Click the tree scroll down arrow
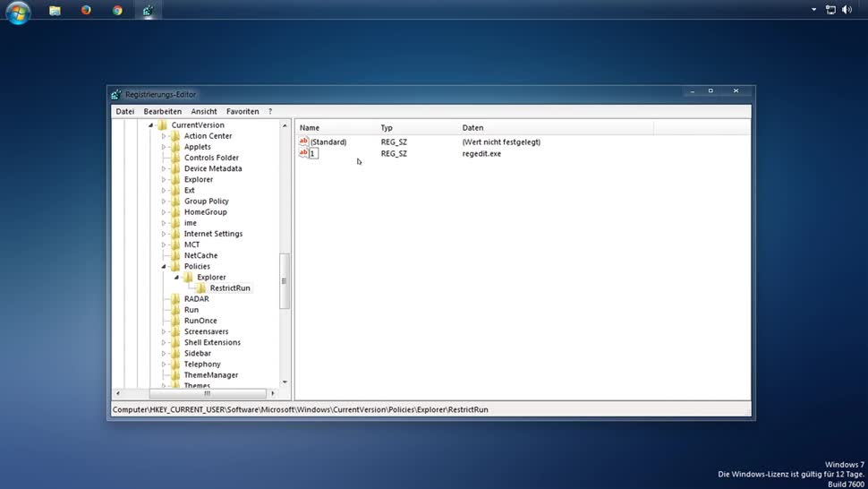This screenshot has height=489, width=868. (285, 382)
